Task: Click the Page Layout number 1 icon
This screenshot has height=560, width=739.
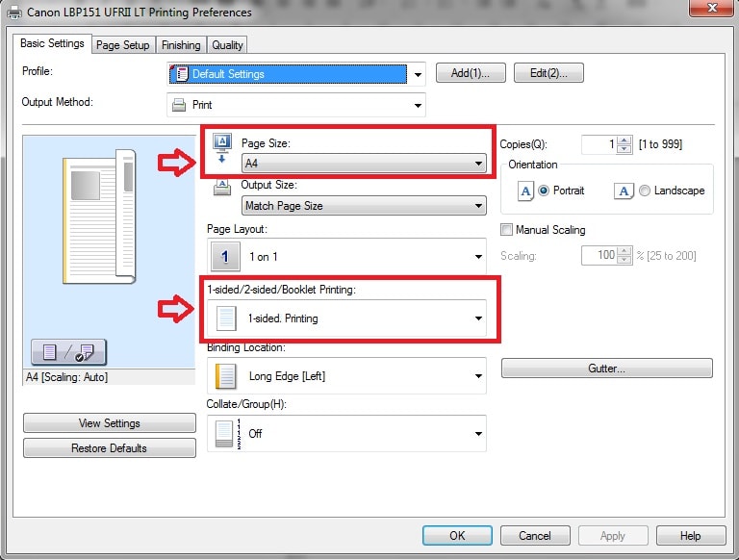Action: (x=225, y=257)
